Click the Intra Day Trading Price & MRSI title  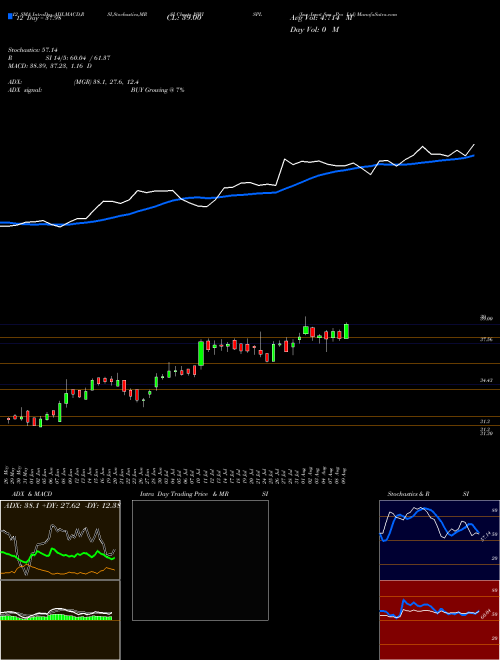[204, 494]
